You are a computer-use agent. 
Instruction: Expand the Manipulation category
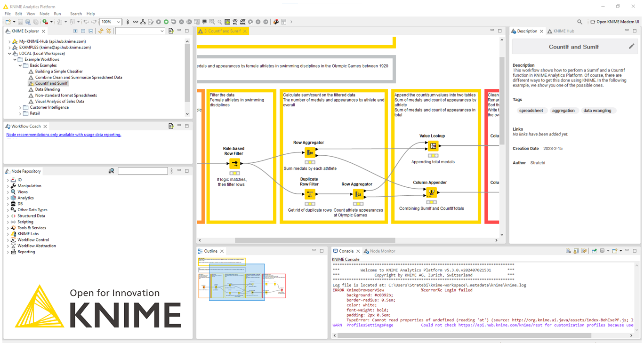8,186
